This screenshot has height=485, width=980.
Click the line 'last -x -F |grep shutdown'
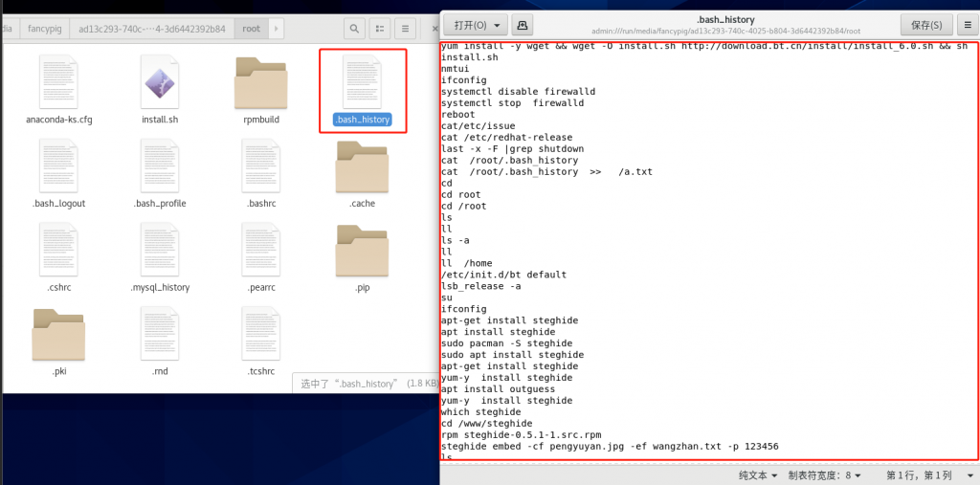point(513,148)
